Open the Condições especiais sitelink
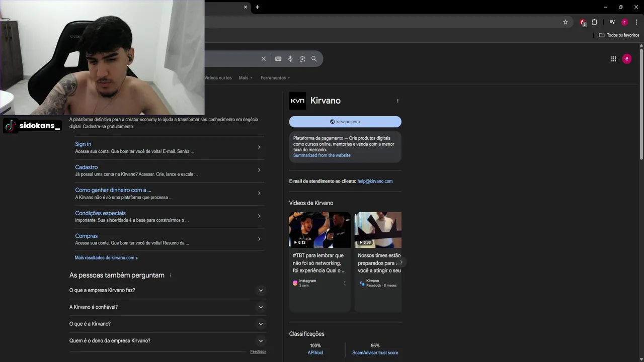 pyautogui.click(x=101, y=213)
